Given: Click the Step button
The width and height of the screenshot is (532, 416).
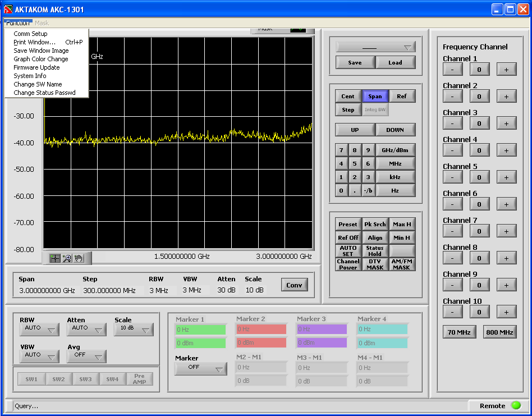Looking at the screenshot, I should tap(348, 110).
